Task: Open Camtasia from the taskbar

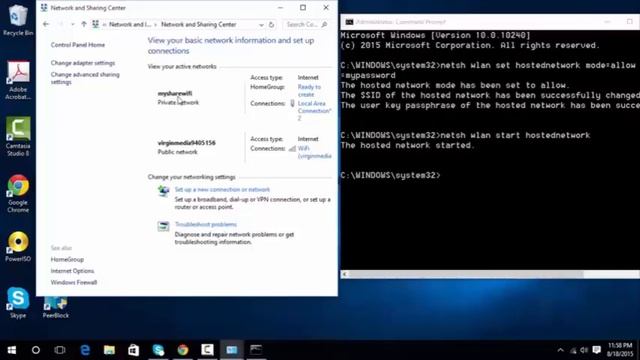Action: tap(207, 350)
